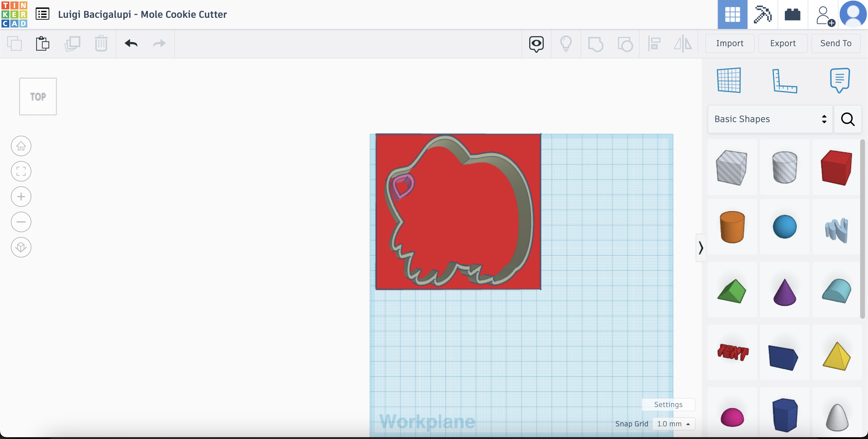Search shapes with magnifier icon

tap(848, 119)
